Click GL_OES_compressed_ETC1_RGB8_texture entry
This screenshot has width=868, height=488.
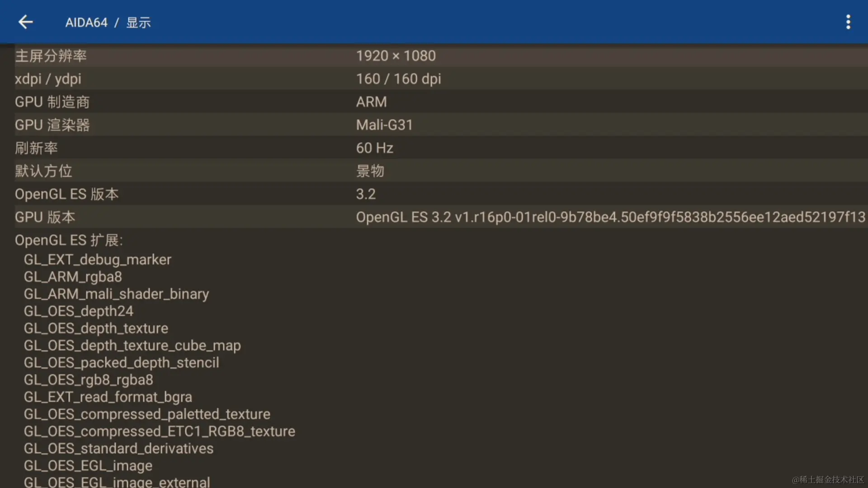click(x=159, y=431)
